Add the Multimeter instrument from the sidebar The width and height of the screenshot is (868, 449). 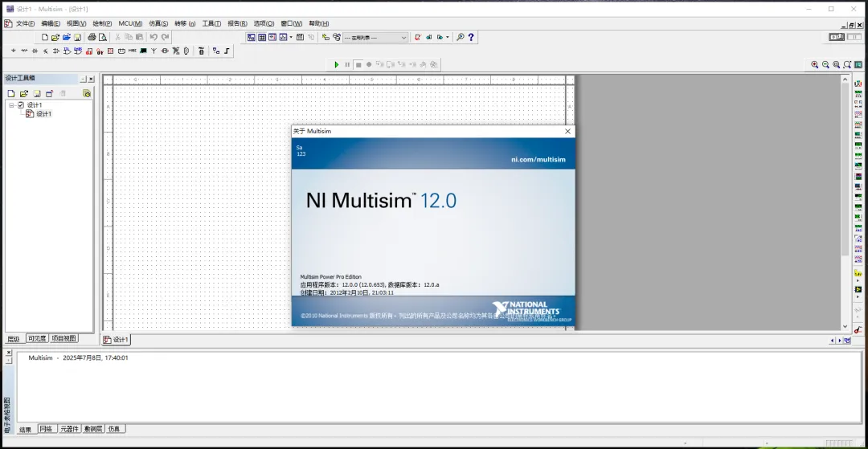pos(858,84)
